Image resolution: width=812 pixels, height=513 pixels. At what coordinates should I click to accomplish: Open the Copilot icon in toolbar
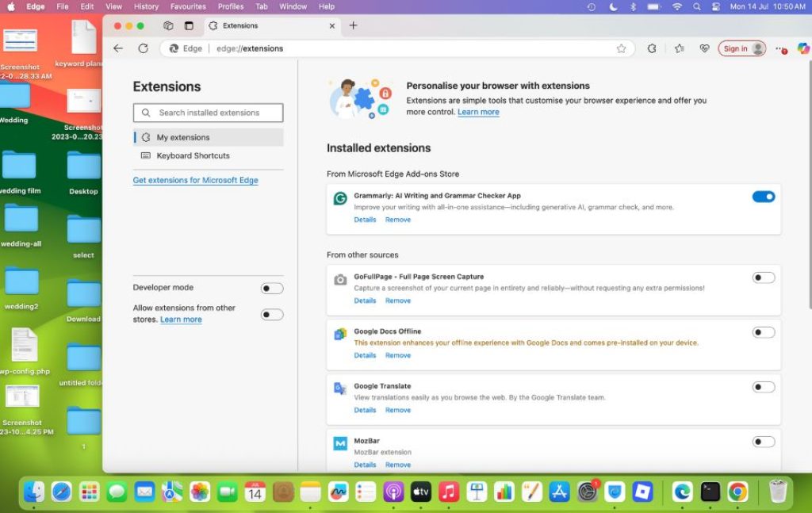click(x=803, y=48)
